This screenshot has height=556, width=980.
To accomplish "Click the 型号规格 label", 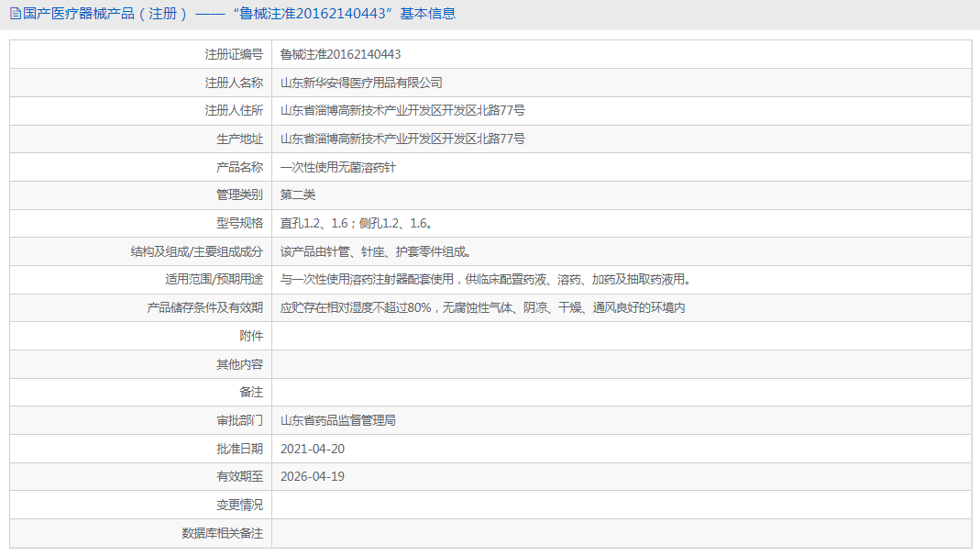I will coord(239,223).
